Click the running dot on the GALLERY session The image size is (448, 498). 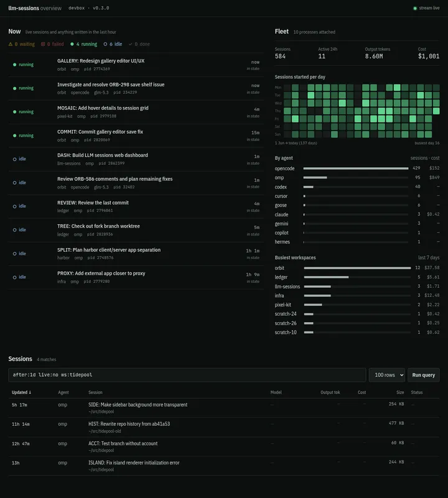[x=15, y=65]
